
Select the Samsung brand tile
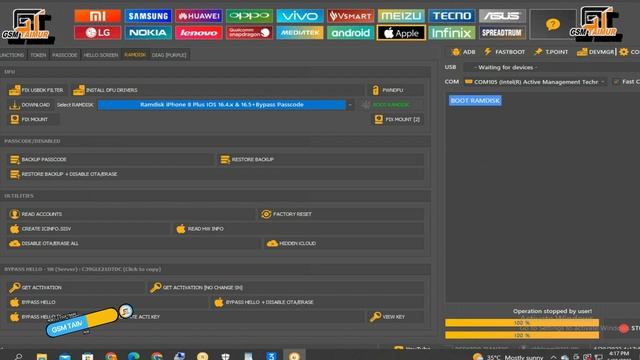pyautogui.click(x=148, y=16)
